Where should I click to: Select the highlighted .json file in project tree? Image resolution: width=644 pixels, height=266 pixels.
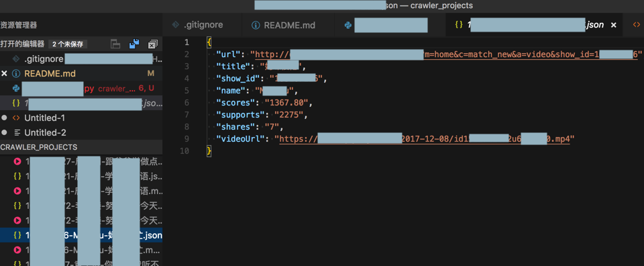pyautogui.click(x=81, y=236)
